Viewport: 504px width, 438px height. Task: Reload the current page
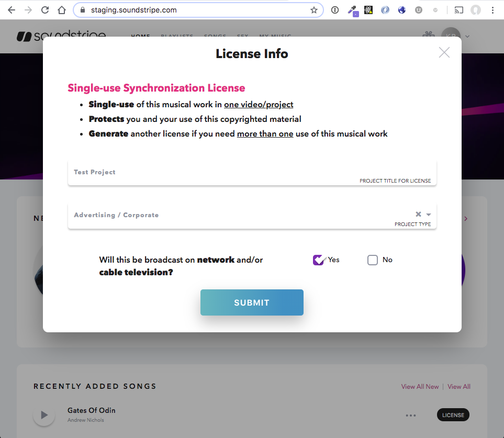45,10
